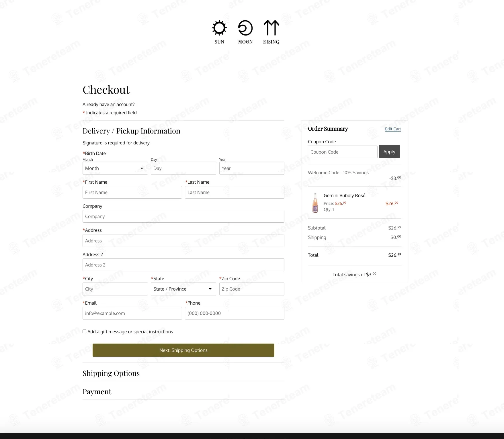Click the Email input field
Viewport: 504px width, 439px height.
point(132,313)
